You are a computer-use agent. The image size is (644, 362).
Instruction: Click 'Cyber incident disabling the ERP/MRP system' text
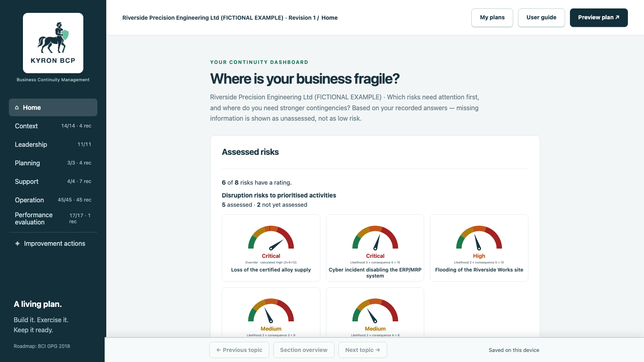pos(375,273)
